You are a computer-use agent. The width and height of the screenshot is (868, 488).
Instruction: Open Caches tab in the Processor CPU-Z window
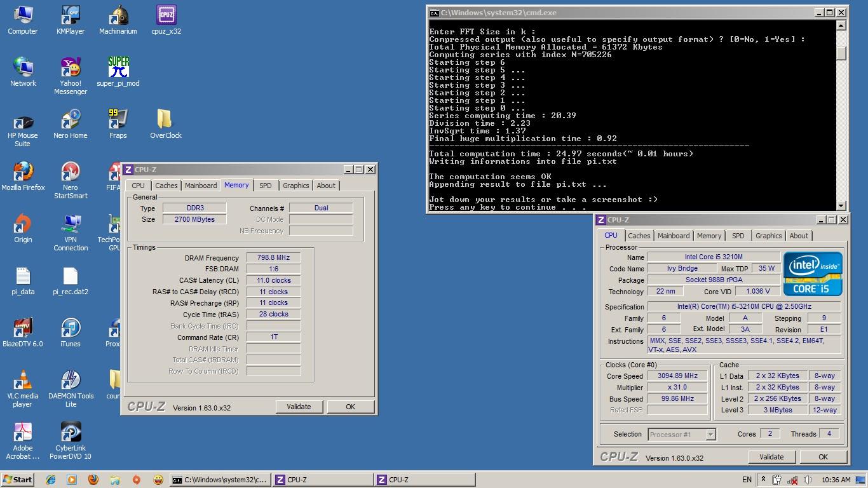pyautogui.click(x=639, y=236)
